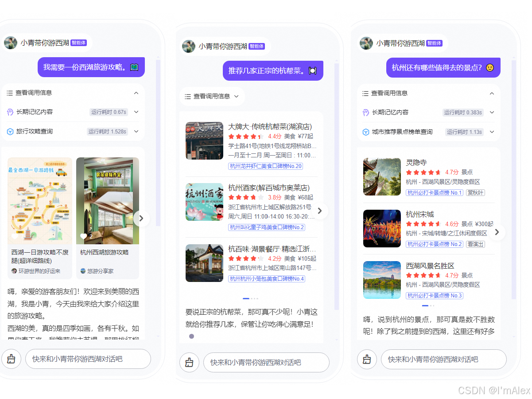Click the 杭州宋城 title text
532x399 pixels.
pyautogui.click(x=420, y=214)
